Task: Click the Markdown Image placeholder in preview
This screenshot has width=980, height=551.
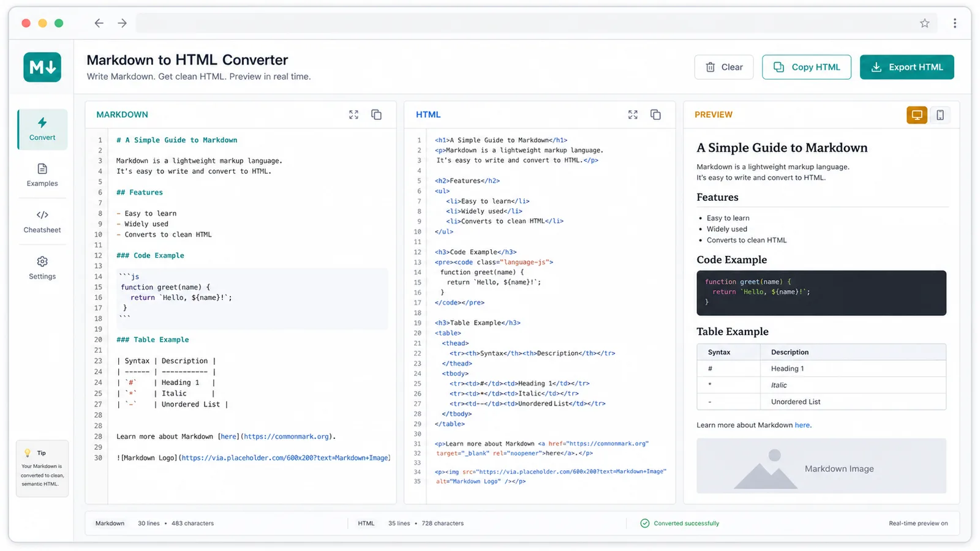Action: 821,466
